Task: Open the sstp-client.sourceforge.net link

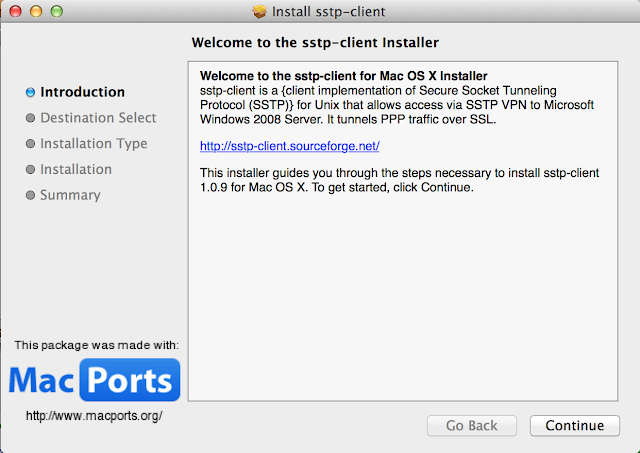Action: click(289, 146)
